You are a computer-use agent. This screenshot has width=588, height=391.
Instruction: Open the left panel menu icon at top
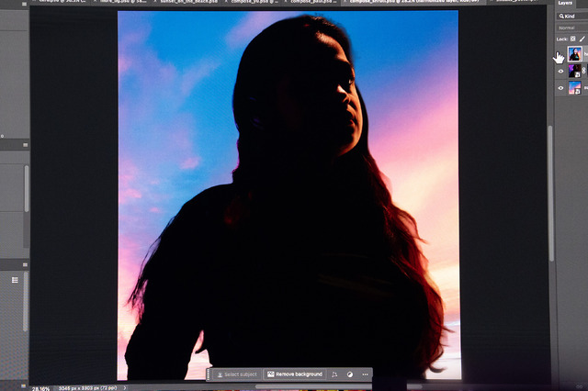click(25, 4)
